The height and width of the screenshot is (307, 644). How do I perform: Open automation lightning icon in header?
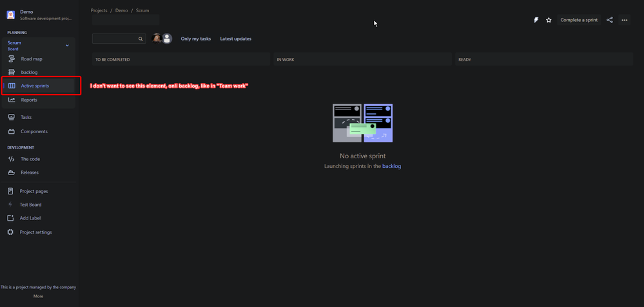(536, 20)
